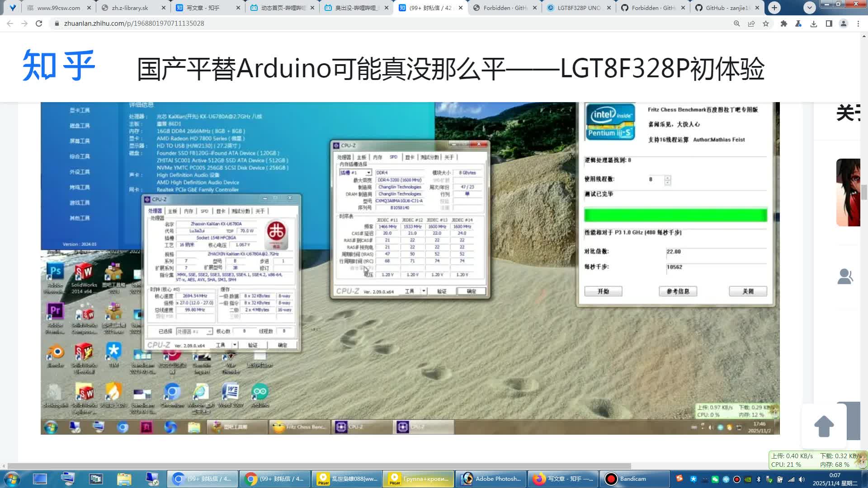Toggle the bookmark star for this page
The image size is (868, 488).
click(766, 23)
